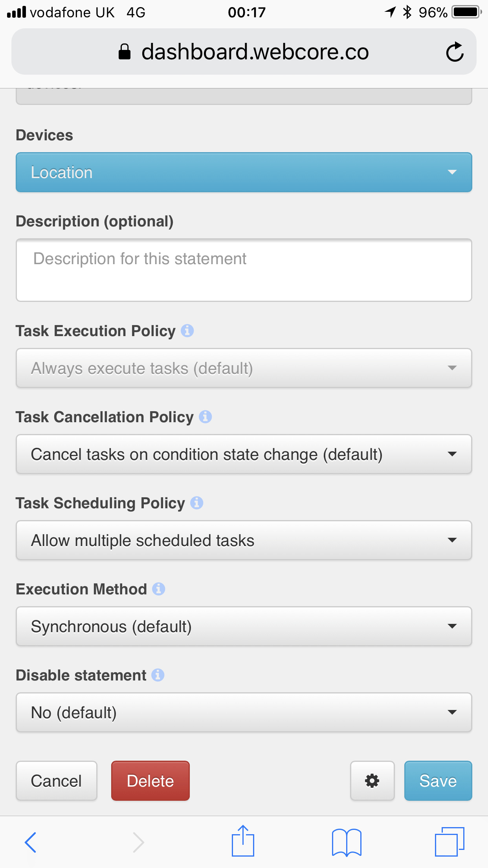Expand the Task Cancellation Policy dropdown
Screen dimensions: 488x868
[x=244, y=454]
